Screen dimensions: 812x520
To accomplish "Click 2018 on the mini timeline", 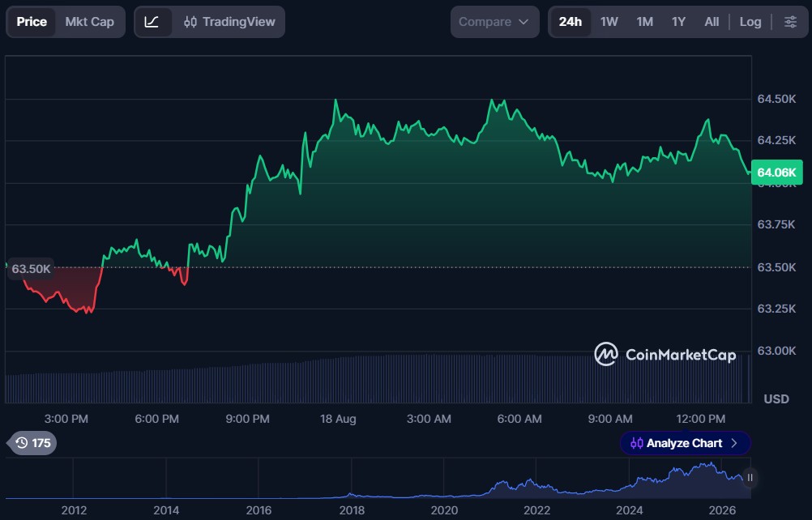I will [x=352, y=511].
